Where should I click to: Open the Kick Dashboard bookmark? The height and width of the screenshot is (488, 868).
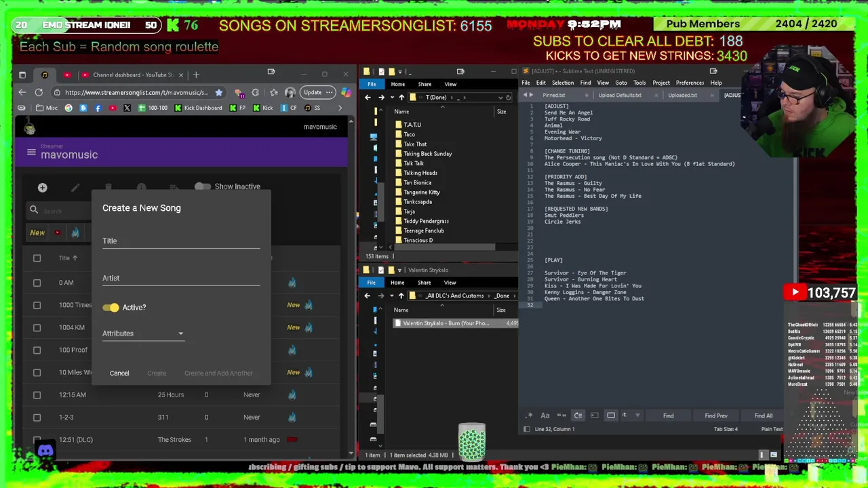198,108
